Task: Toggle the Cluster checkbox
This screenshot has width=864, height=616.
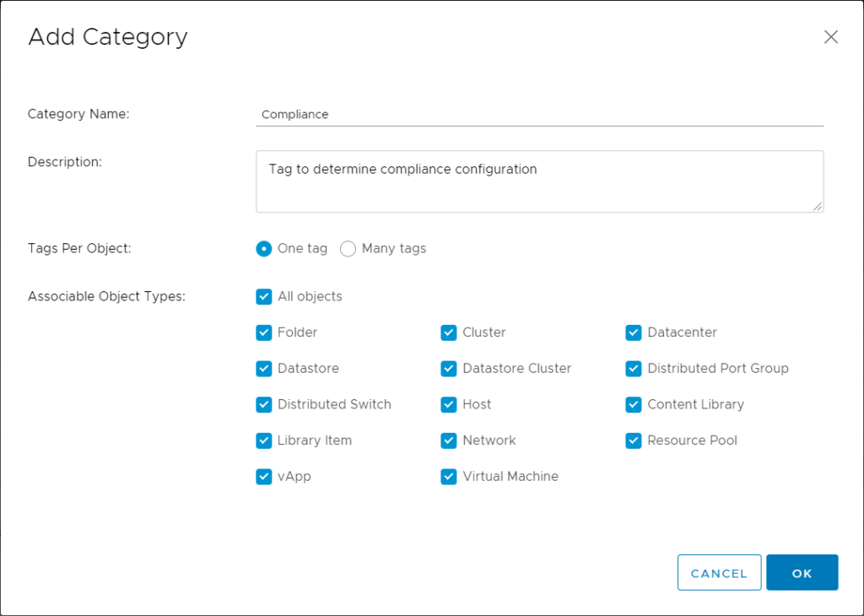Action: [449, 332]
